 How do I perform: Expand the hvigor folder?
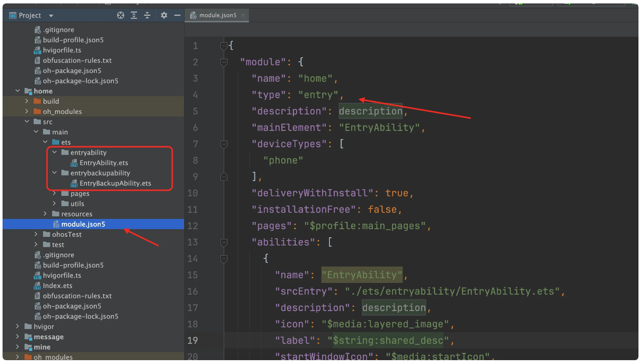click(17, 326)
